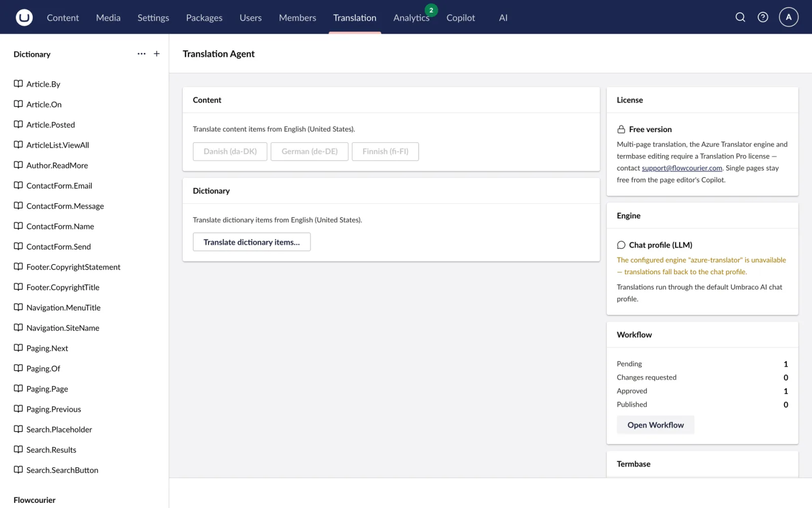Open Dictionary actions ellipsis menu

point(142,54)
